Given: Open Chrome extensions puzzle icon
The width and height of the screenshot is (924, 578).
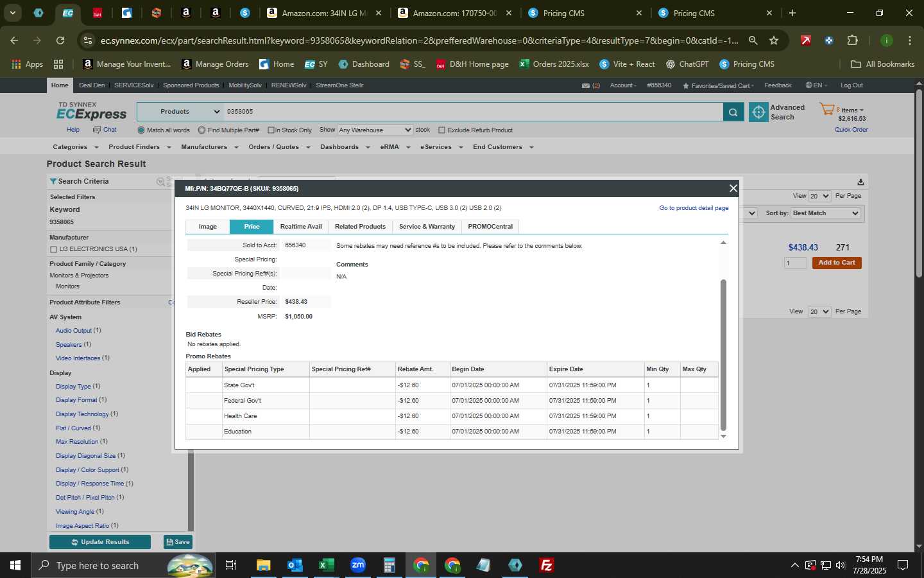Looking at the screenshot, I should 852,40.
